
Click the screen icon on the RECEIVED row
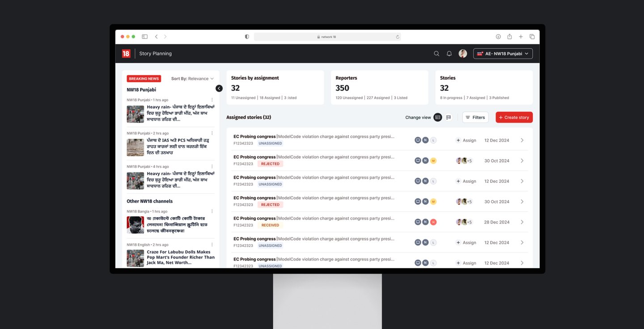pyautogui.click(x=418, y=222)
